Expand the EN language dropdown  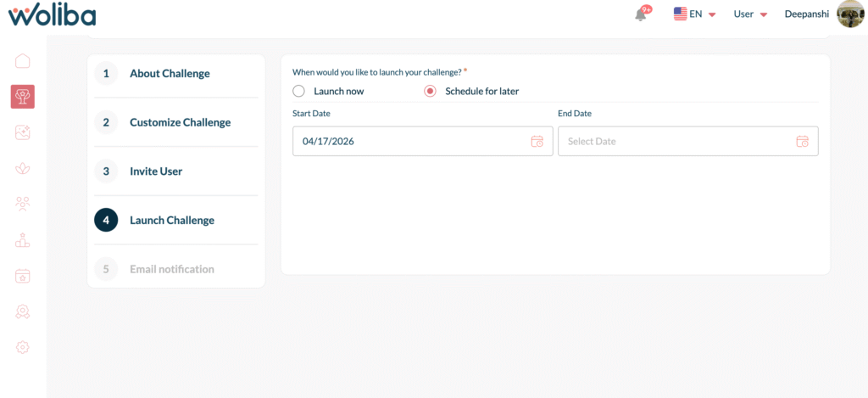695,14
